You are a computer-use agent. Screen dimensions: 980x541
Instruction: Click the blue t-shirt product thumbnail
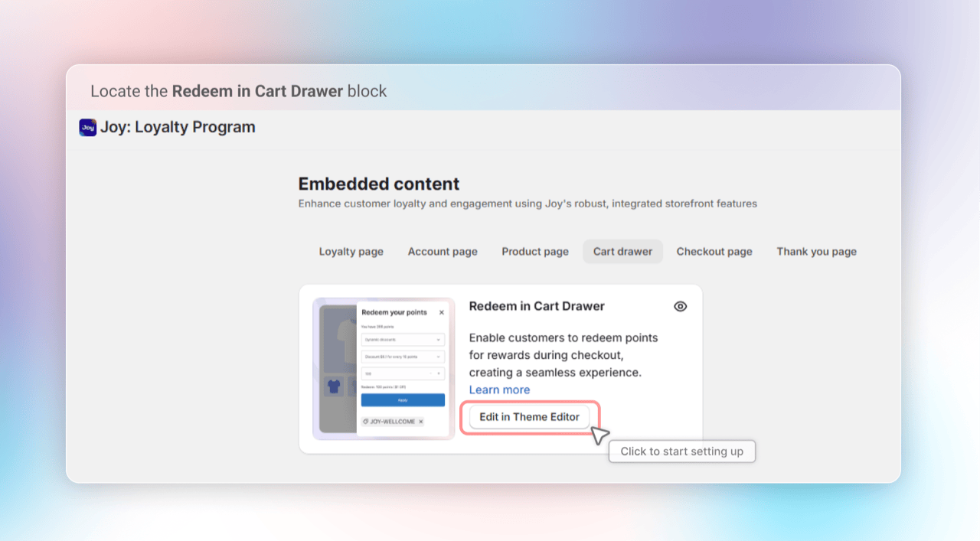[334, 386]
